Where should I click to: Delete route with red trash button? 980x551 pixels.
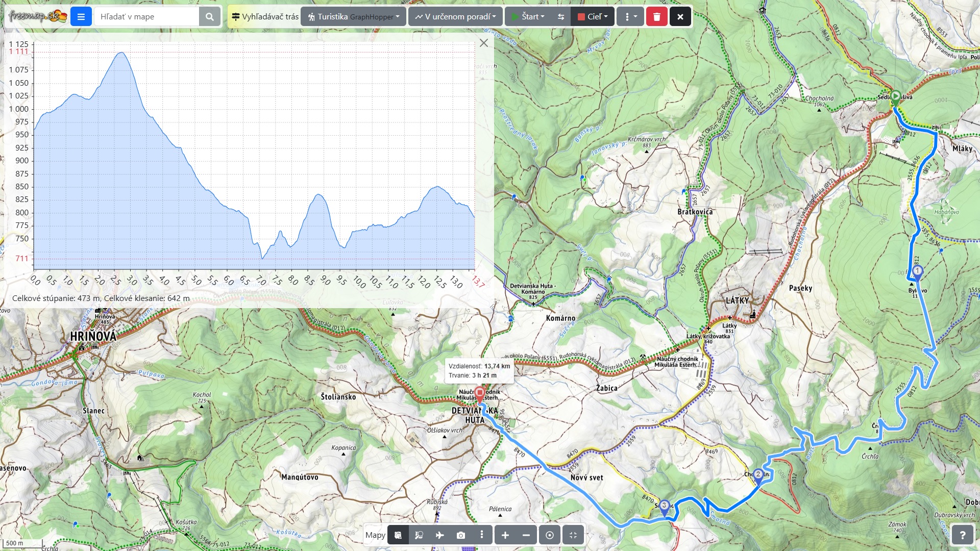[x=656, y=17]
